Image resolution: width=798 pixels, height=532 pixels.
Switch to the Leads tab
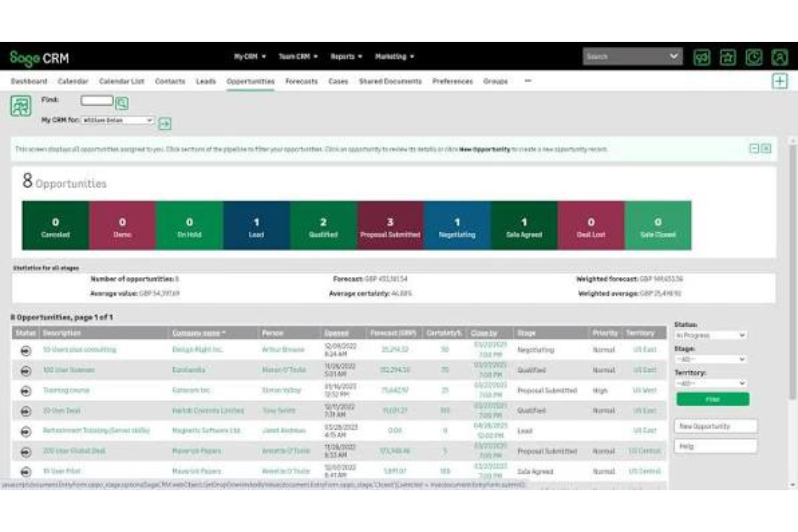(x=205, y=81)
